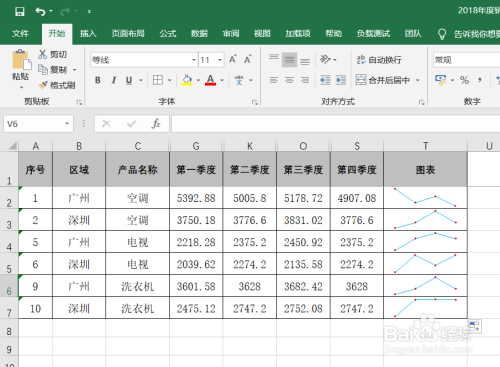Toggle underline formatting U
The height and width of the screenshot is (367, 500).
(x=129, y=80)
